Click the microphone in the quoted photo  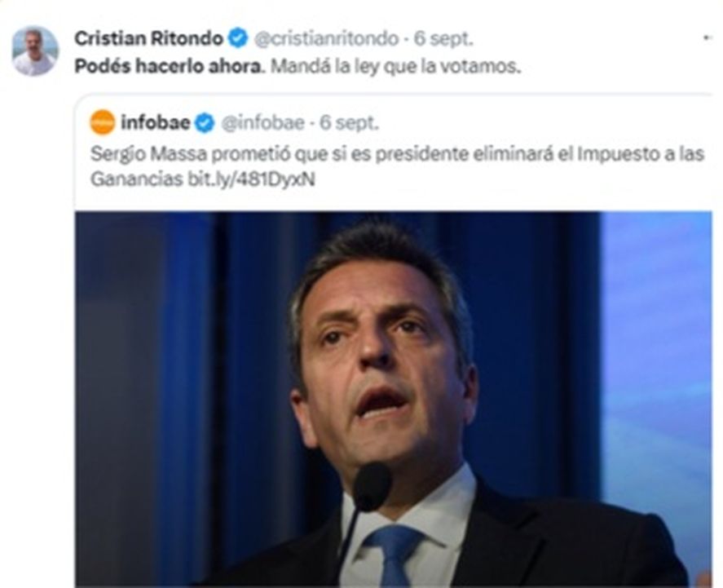(372, 487)
